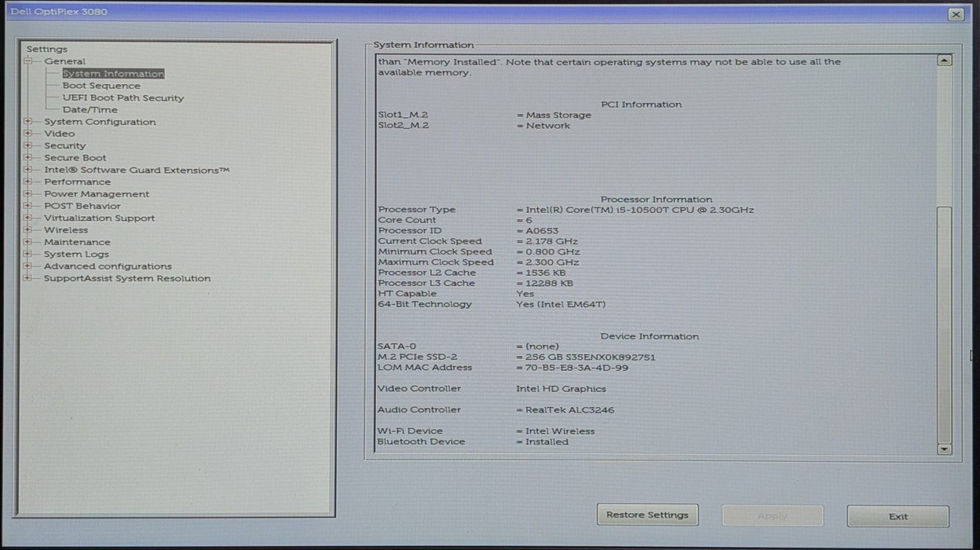This screenshot has height=550, width=980.
Task: Select SupportAssist System Resolution label
Action: click(x=127, y=278)
